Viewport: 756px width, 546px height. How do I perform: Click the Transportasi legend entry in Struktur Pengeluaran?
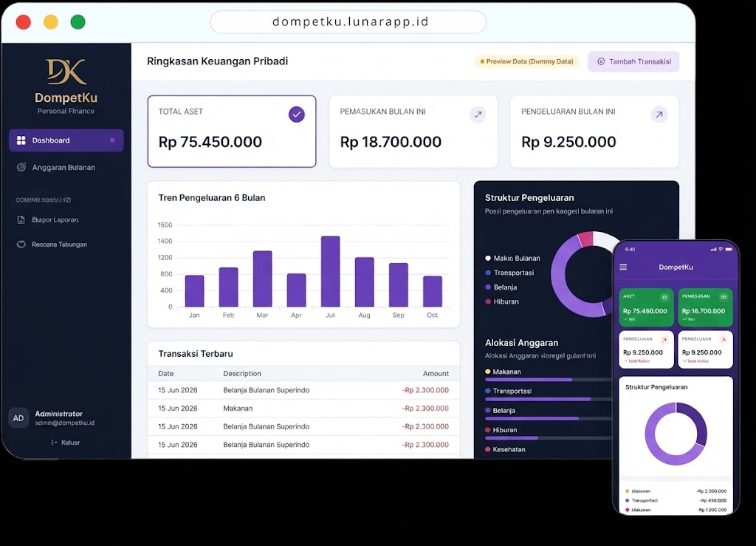coord(509,273)
